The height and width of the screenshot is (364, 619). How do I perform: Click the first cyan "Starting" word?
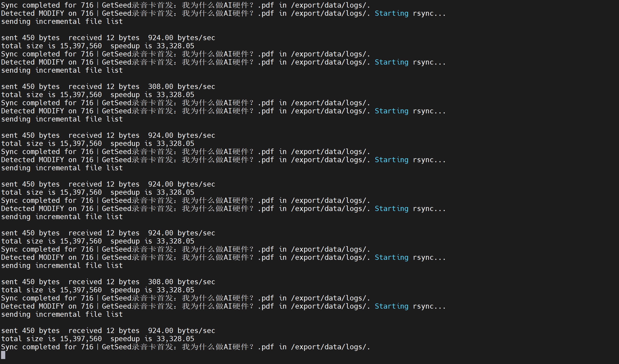click(391, 13)
